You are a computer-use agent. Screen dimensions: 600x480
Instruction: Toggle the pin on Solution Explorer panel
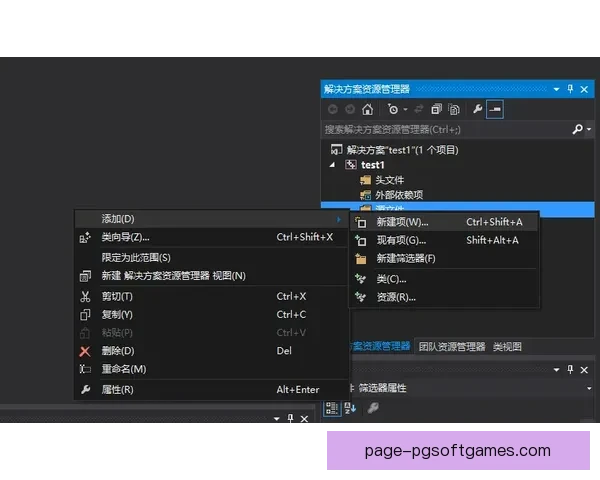[x=571, y=89]
